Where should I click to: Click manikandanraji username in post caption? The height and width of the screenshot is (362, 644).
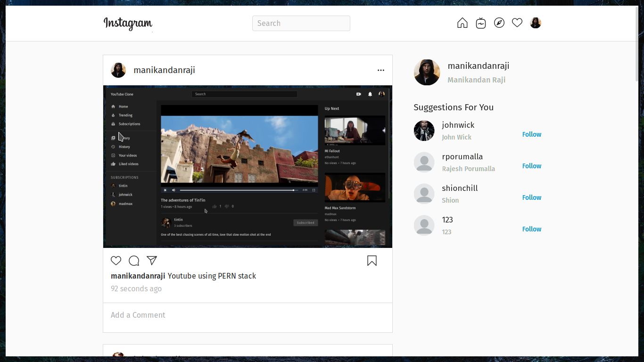138,276
